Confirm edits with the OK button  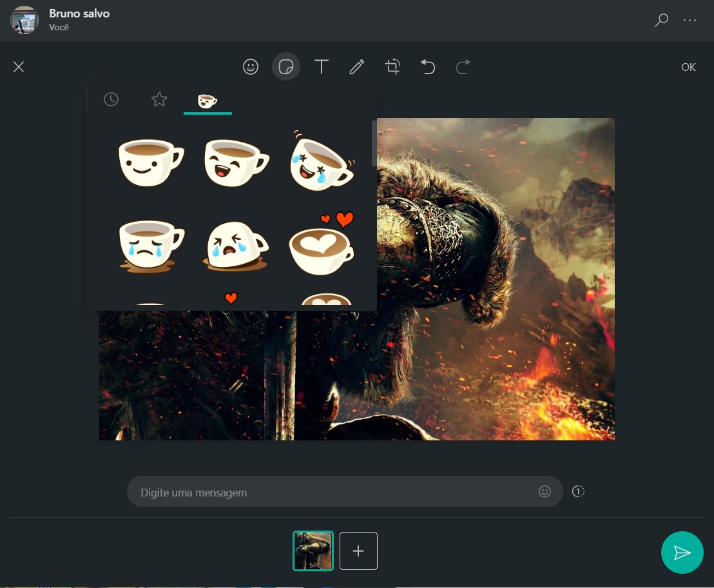tap(688, 68)
